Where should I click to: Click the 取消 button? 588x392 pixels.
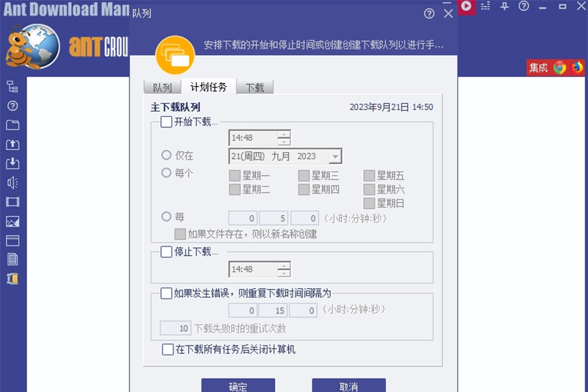(x=348, y=385)
